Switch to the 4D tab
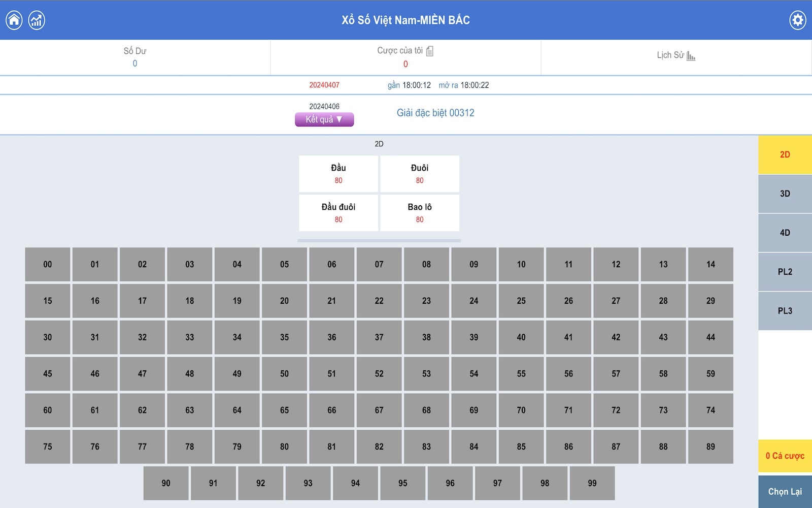This screenshot has height=508, width=812. 785,233
